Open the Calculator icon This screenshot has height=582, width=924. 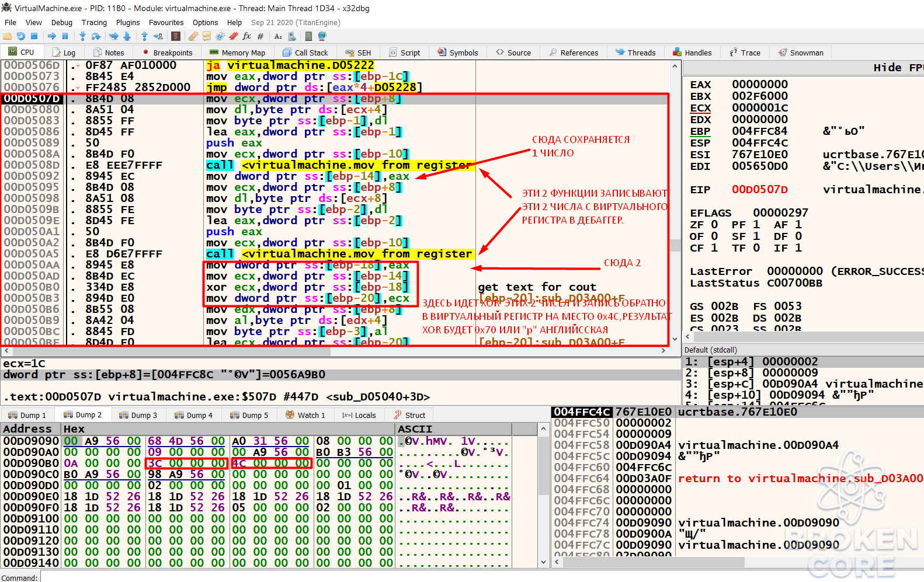coord(308,36)
